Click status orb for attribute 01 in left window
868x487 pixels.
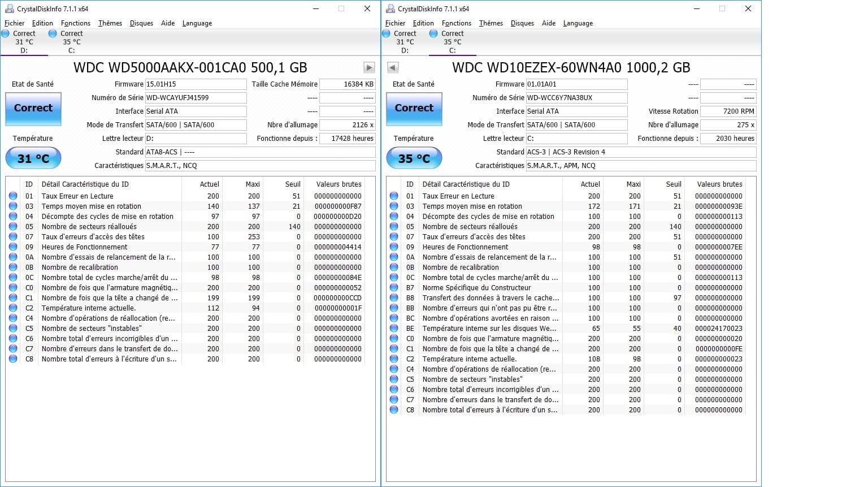click(13, 196)
